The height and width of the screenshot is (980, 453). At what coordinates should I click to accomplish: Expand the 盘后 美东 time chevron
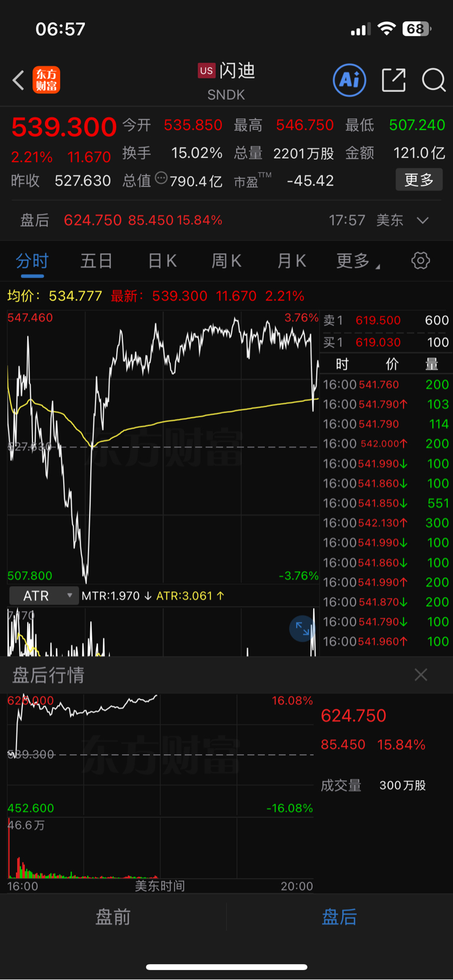click(x=422, y=220)
